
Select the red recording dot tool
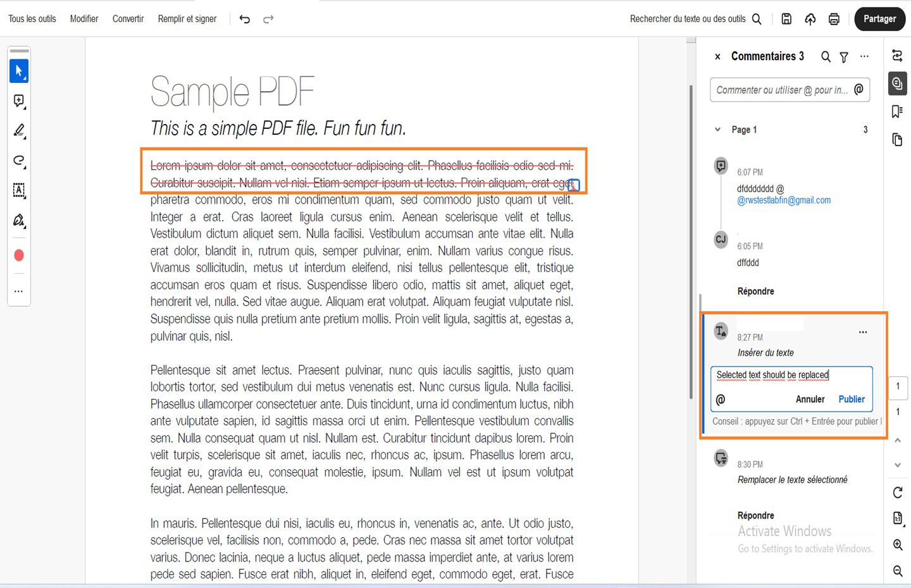(x=19, y=255)
